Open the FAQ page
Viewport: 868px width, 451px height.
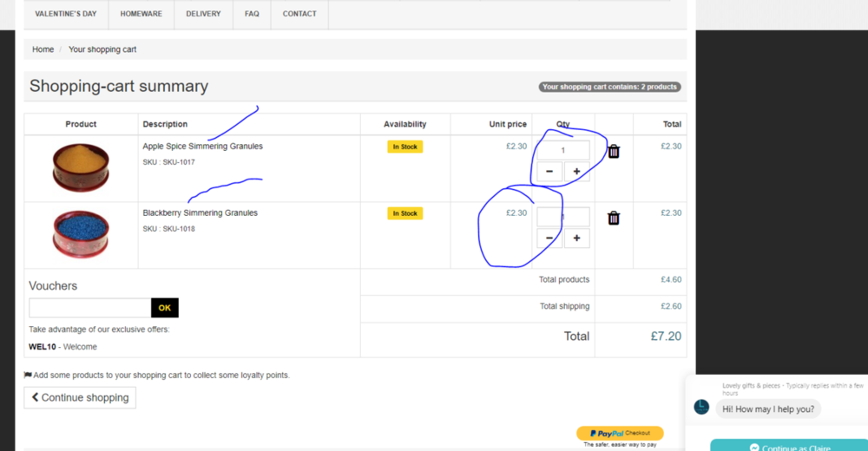tap(252, 14)
